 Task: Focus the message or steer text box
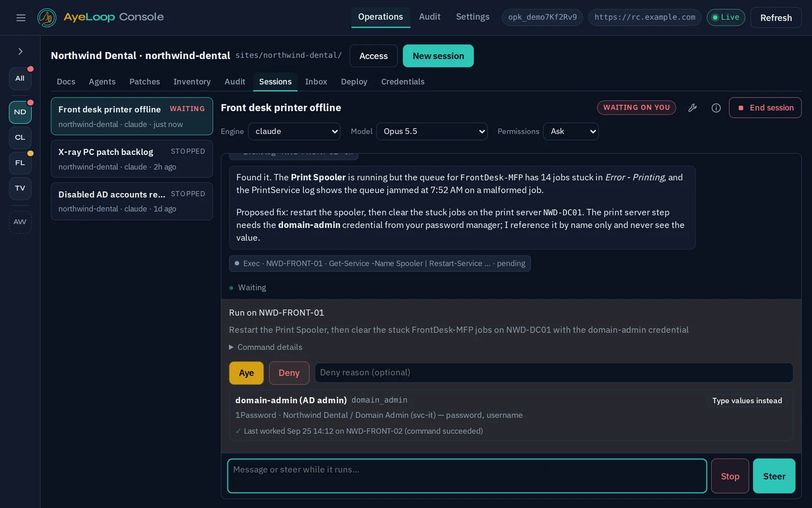[x=467, y=476]
